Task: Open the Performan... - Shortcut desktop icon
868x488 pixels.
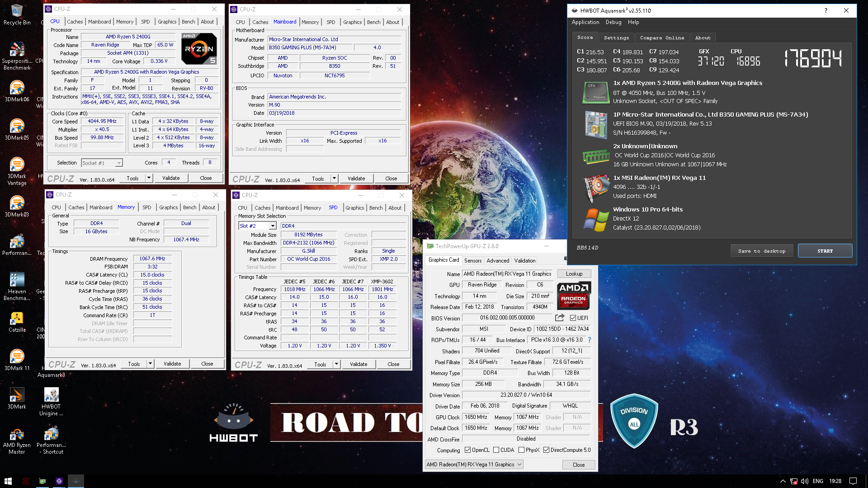Action: point(51,440)
